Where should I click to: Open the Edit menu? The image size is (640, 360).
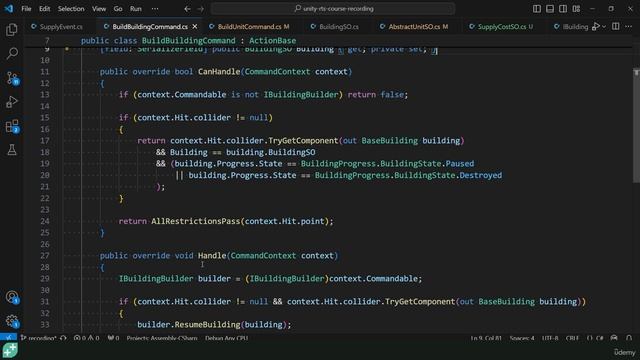pyautogui.click(x=44, y=9)
